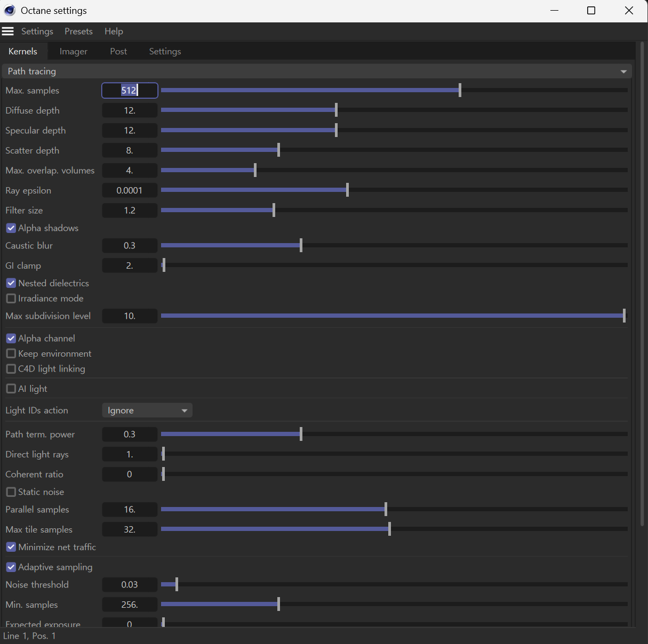Click the Path term. power slider handle

[301, 434]
